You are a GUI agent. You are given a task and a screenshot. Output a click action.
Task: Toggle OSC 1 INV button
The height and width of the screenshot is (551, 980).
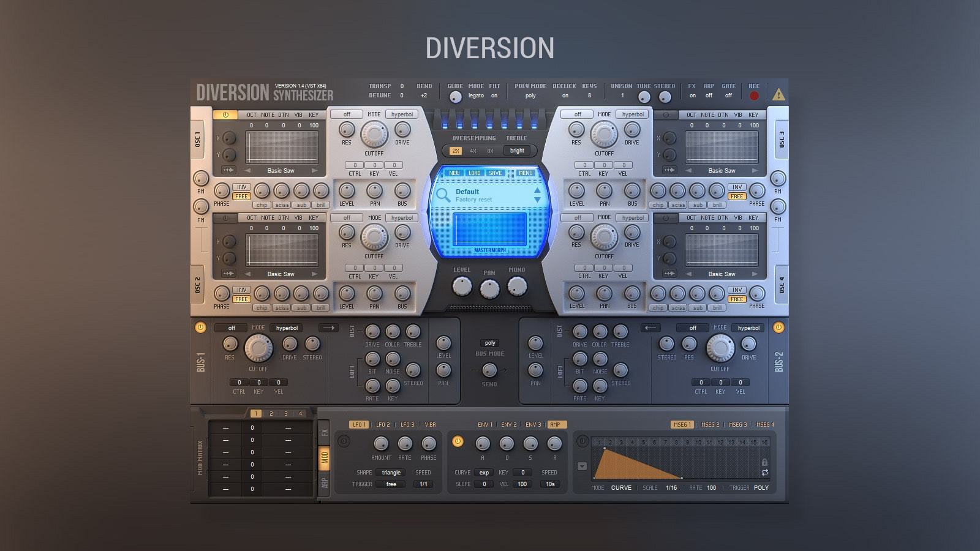[241, 187]
